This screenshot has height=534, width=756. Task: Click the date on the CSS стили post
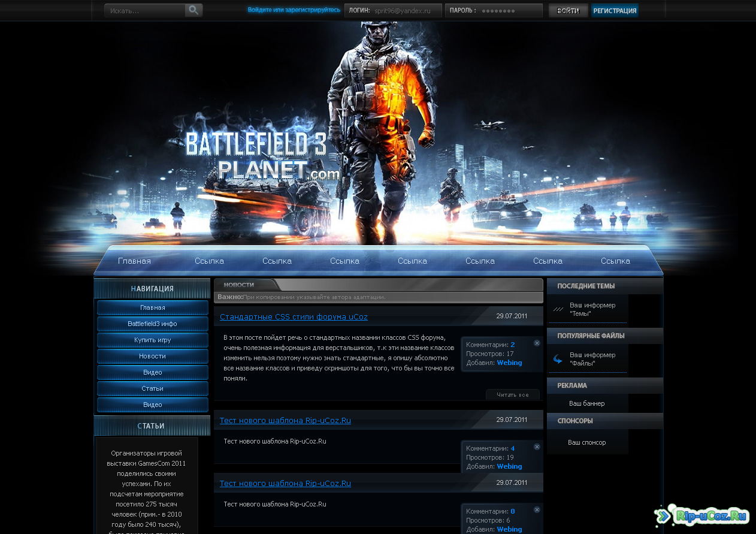pos(512,316)
